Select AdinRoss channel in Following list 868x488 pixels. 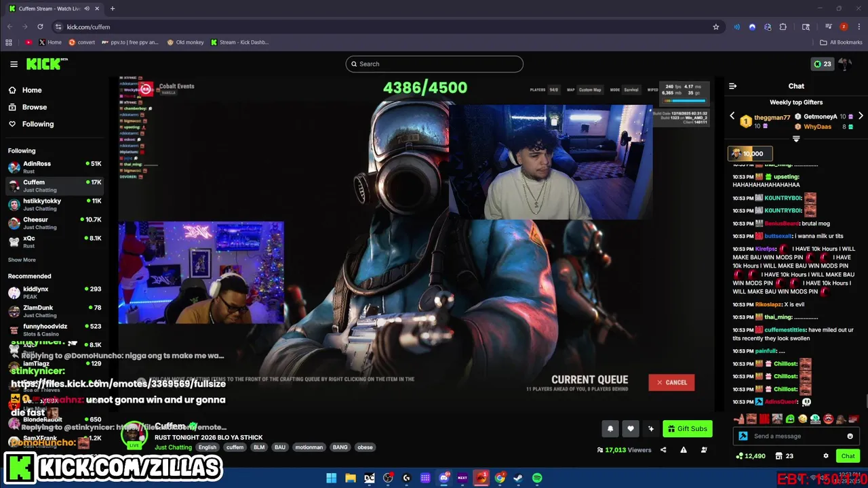coord(54,167)
